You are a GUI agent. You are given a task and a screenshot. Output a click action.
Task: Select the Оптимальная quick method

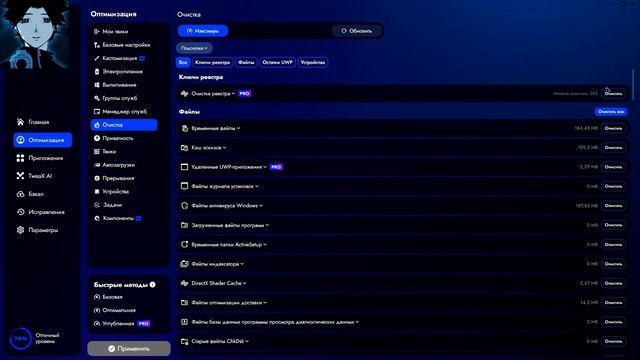point(115,310)
